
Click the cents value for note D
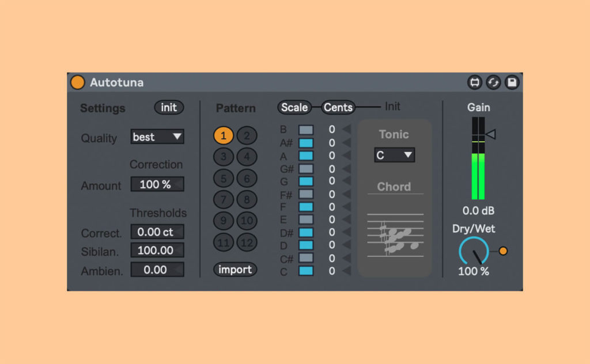332,245
